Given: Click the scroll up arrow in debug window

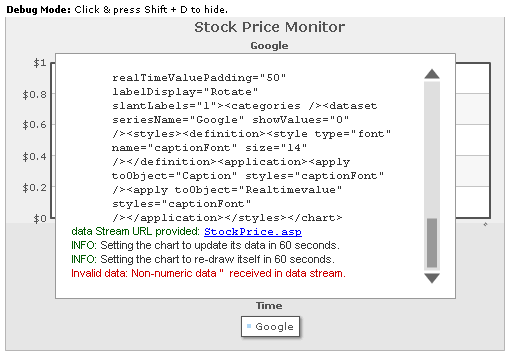Looking at the screenshot, I should click(432, 74).
